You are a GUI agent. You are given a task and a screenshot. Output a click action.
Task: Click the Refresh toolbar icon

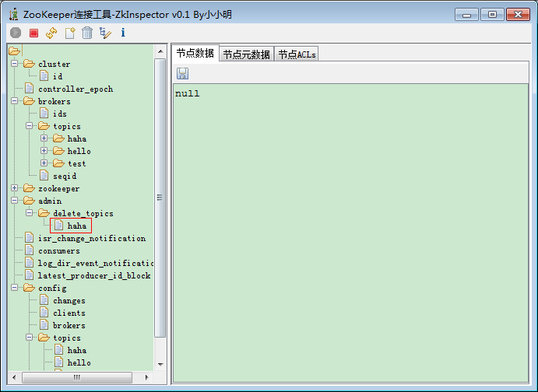[51, 33]
